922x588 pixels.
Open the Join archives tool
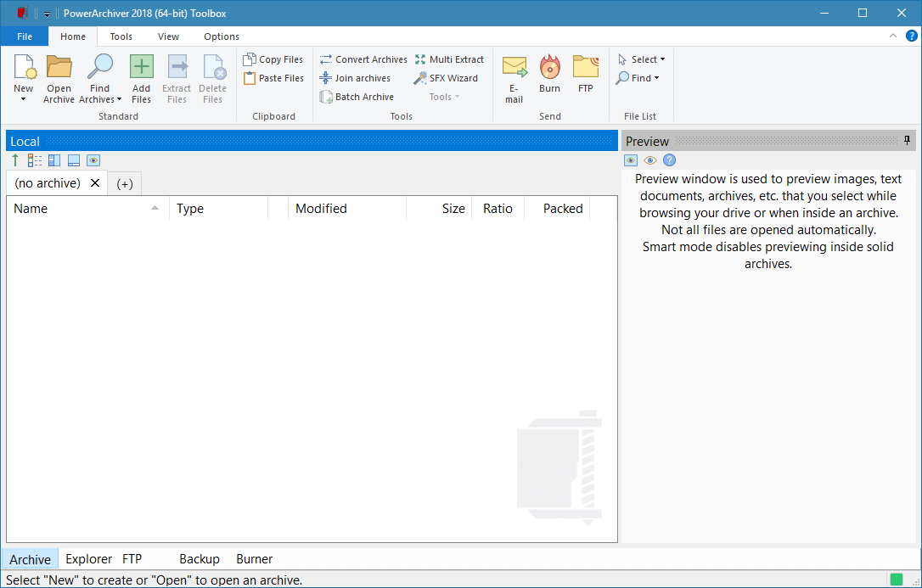[355, 78]
